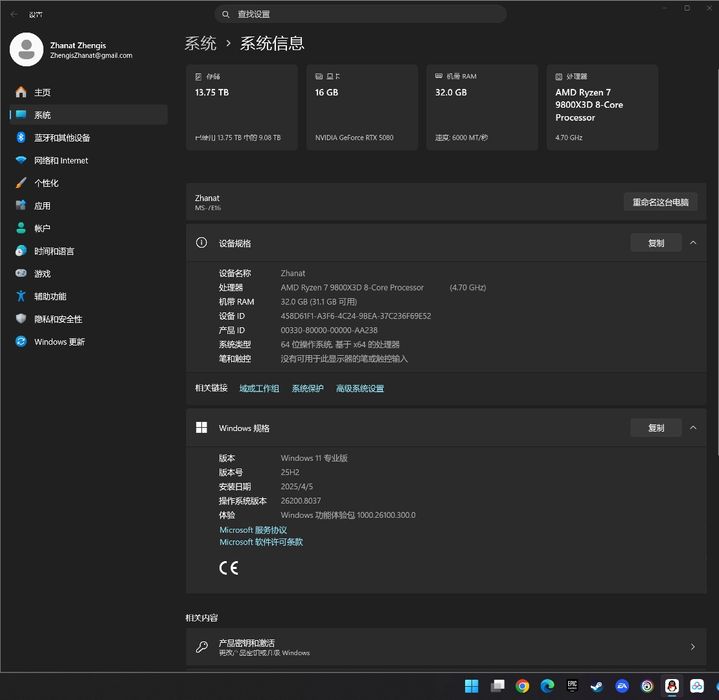
Task: Open the 13.75 TB storage card
Action: click(242, 107)
